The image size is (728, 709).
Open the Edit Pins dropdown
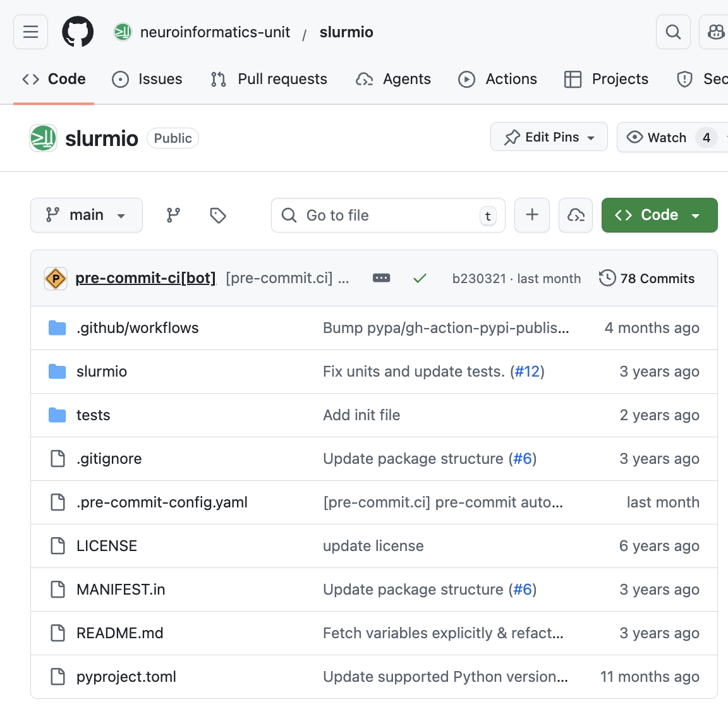tap(549, 137)
